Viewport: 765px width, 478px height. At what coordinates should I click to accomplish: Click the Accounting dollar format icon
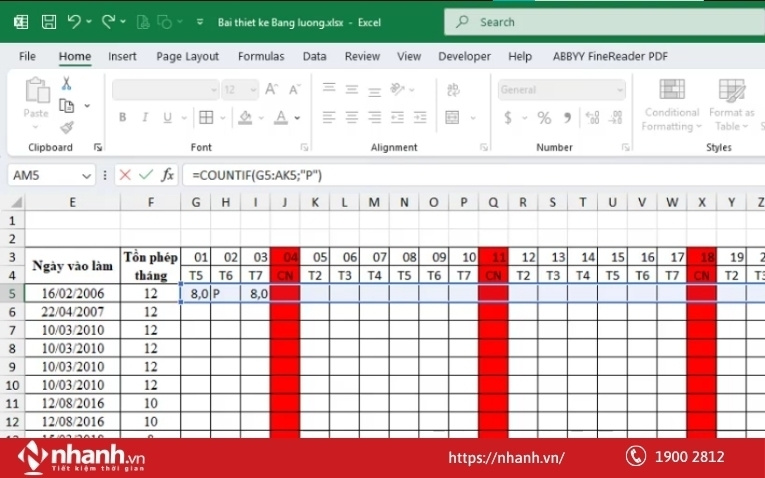coord(508,118)
